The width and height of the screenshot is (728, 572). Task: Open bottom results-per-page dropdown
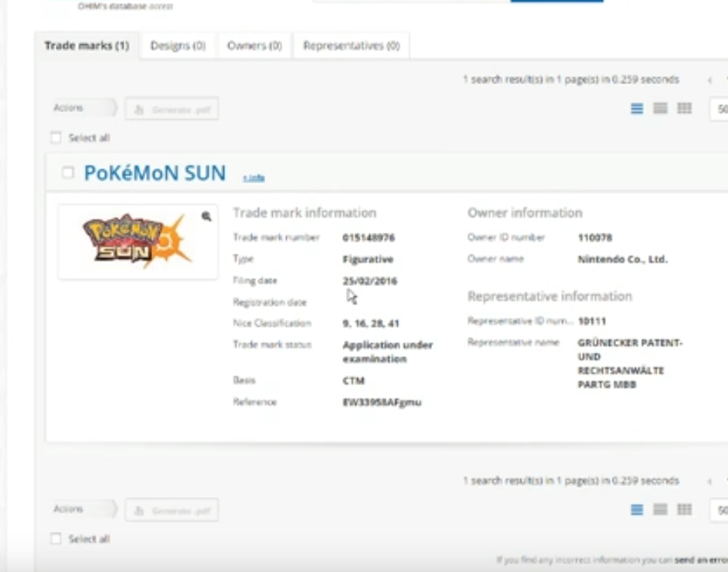[x=719, y=510]
